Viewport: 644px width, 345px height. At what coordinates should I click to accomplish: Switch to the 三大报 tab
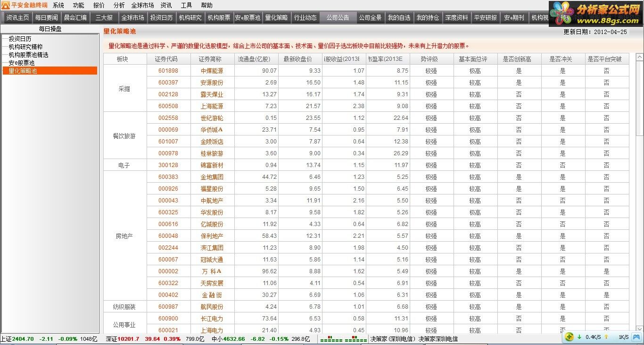point(104,17)
